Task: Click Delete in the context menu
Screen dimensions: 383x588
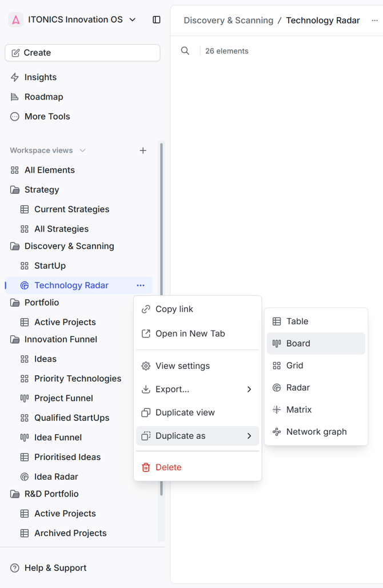Action: [168, 467]
